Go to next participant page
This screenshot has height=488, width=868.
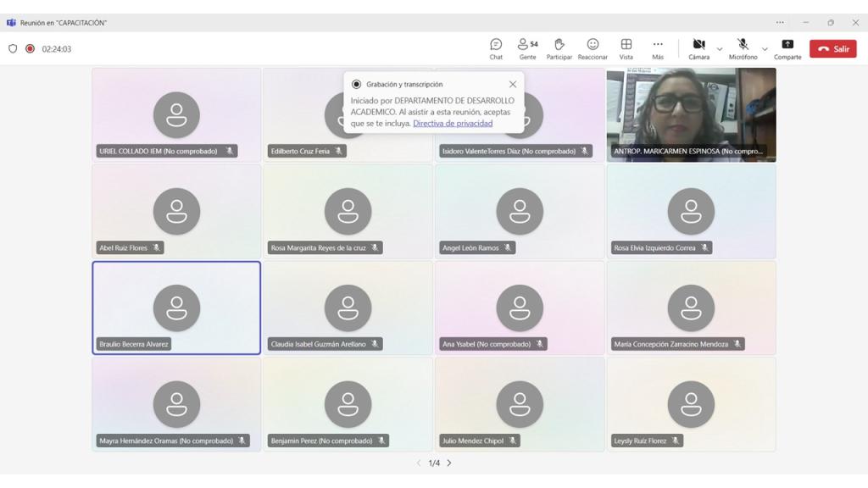click(449, 463)
